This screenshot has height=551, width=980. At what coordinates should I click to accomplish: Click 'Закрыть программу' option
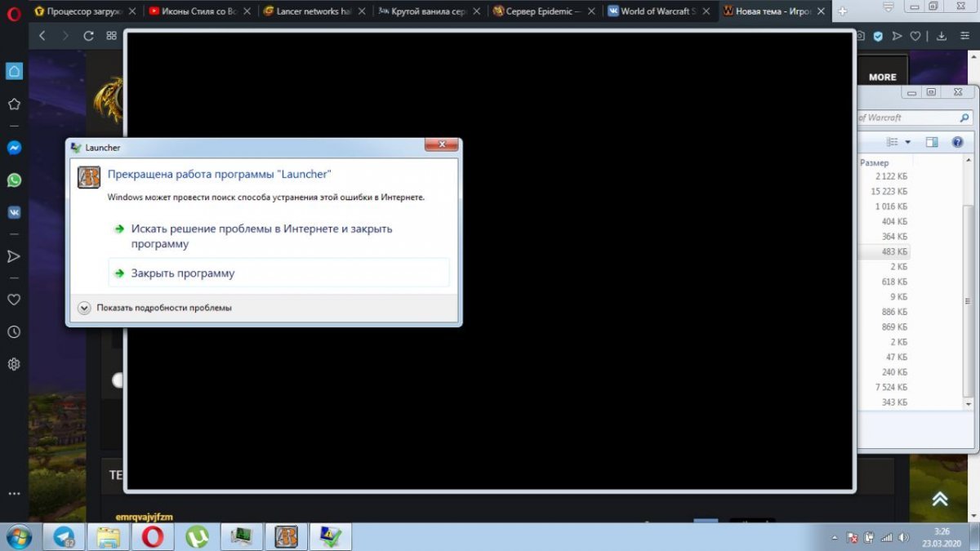click(x=183, y=273)
